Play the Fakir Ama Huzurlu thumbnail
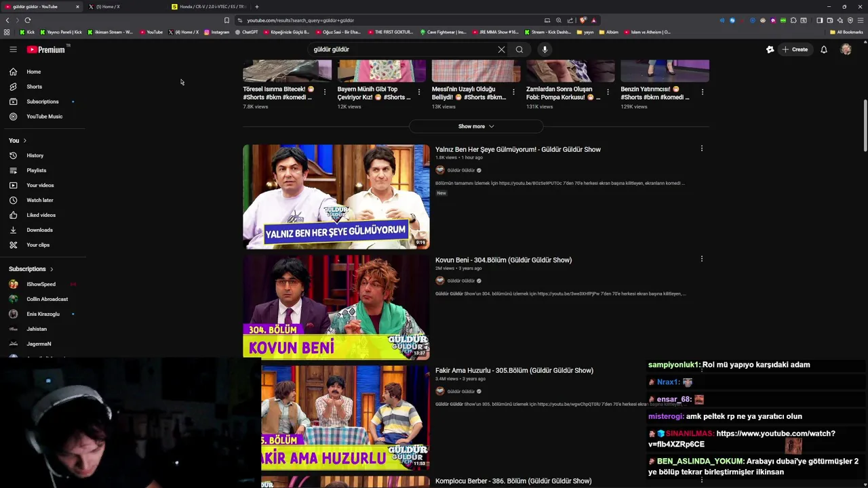 (345, 418)
